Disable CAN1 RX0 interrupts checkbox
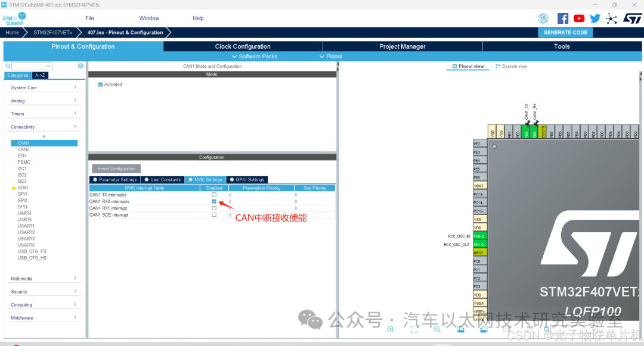 (x=213, y=201)
